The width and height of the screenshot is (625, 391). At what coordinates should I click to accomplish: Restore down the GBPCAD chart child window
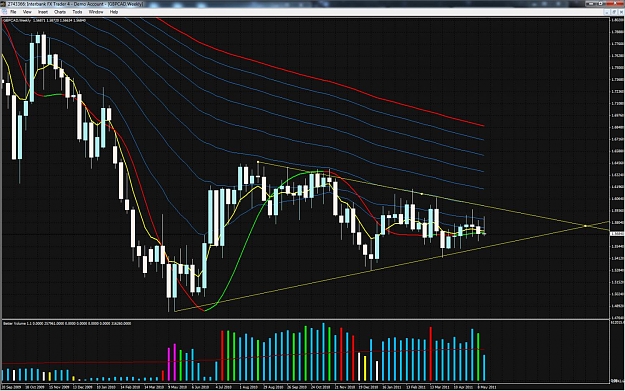[x=614, y=12]
